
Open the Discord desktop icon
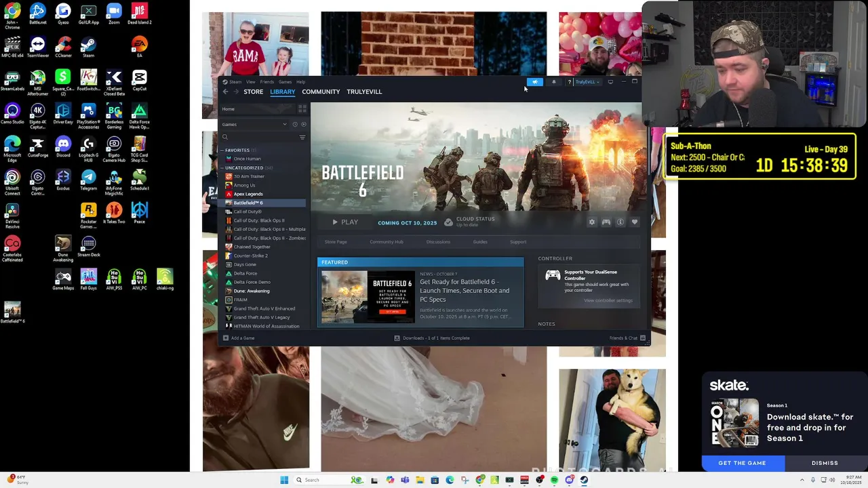pos(63,146)
